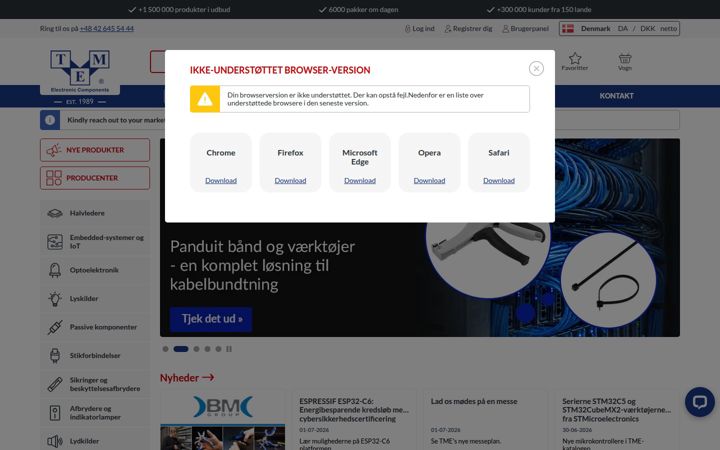This screenshot has height=450, width=720.
Task: Open the Firefox Download link
Action: pos(290,180)
